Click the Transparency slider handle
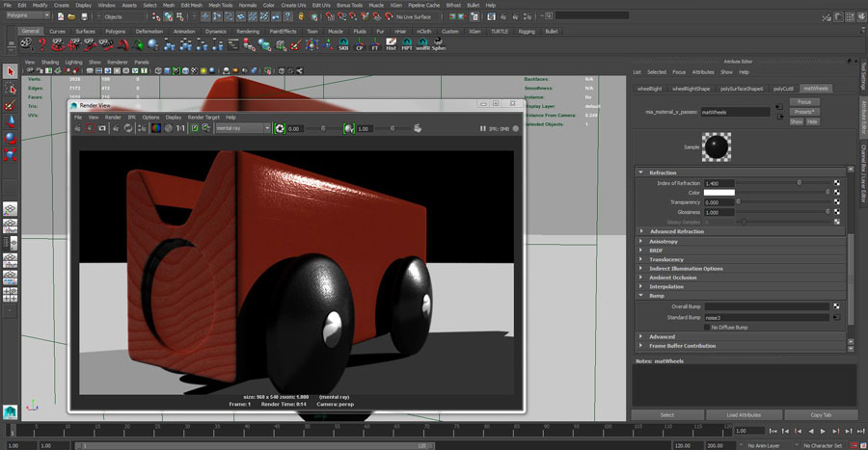Viewport: 868px width, 450px height. pyautogui.click(x=739, y=202)
